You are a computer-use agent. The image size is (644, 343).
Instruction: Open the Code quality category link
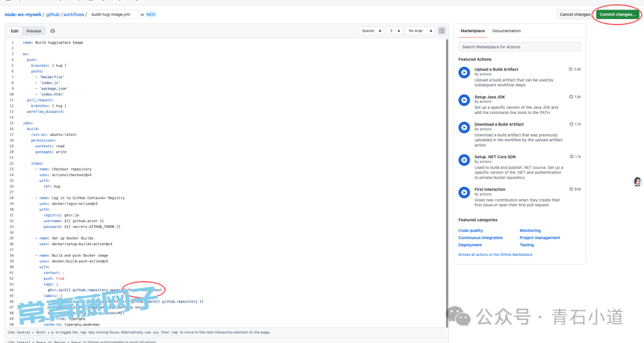pyautogui.click(x=470, y=230)
